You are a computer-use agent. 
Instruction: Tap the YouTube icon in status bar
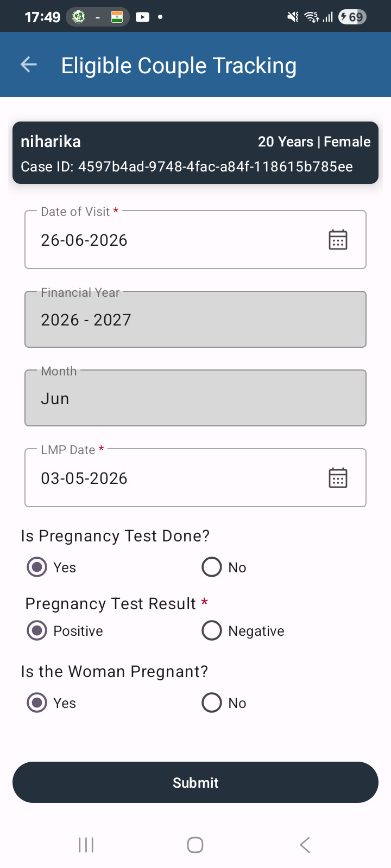pyautogui.click(x=142, y=17)
